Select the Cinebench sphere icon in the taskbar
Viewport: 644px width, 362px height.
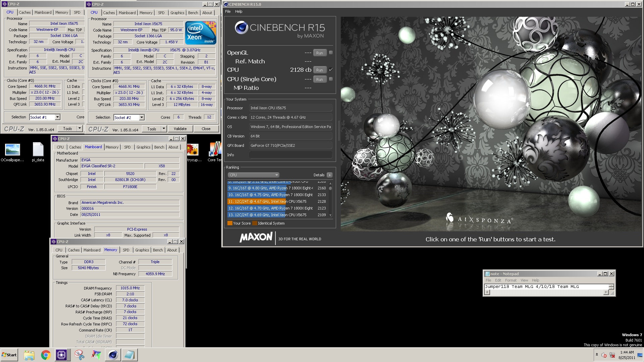coord(113,355)
